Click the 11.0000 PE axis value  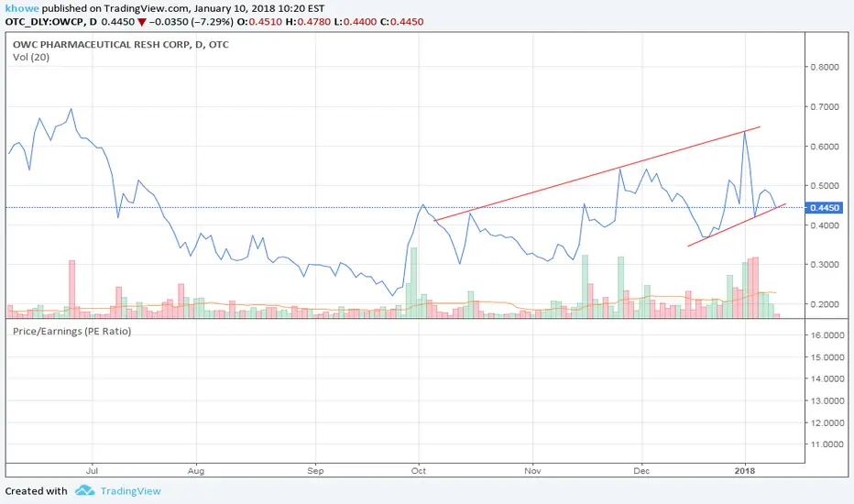coord(827,444)
